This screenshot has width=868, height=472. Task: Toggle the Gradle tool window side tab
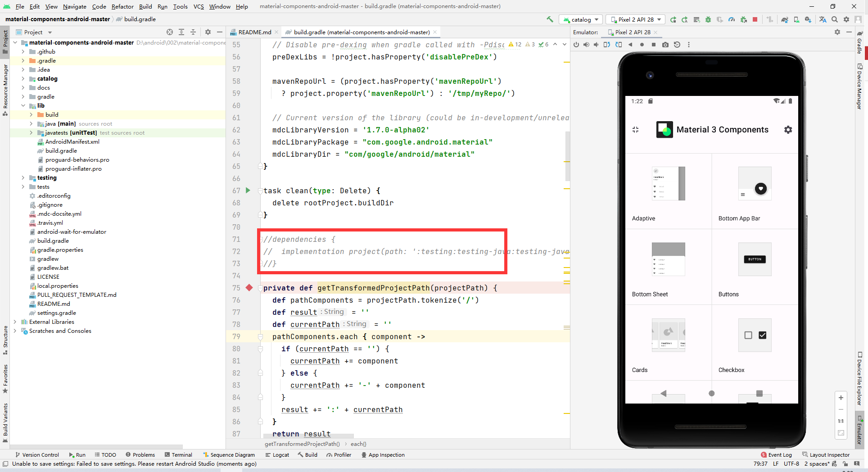click(859, 43)
